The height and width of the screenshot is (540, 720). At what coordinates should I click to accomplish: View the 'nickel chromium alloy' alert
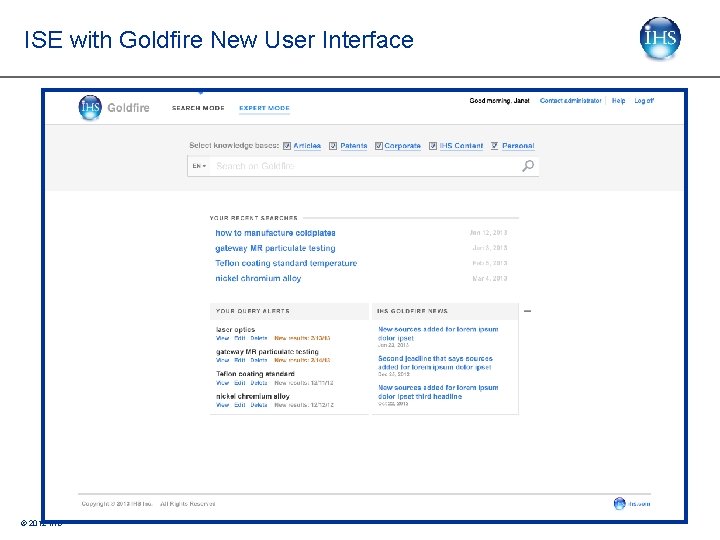point(222,405)
